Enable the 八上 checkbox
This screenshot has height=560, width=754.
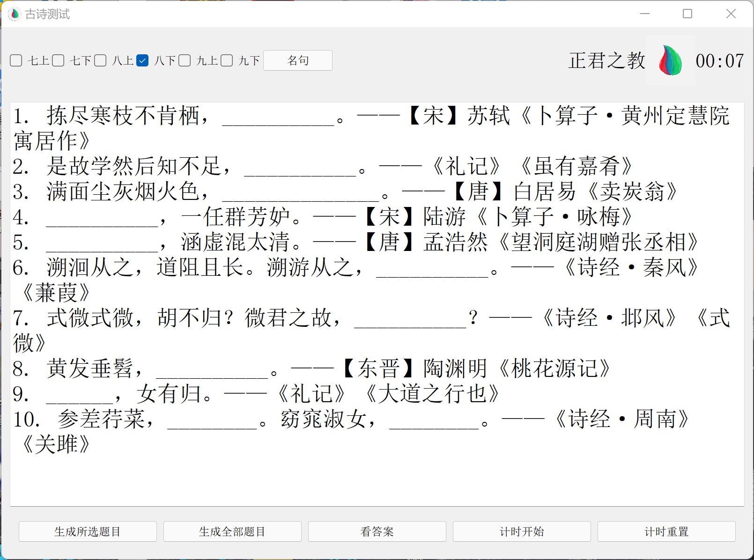[100, 61]
